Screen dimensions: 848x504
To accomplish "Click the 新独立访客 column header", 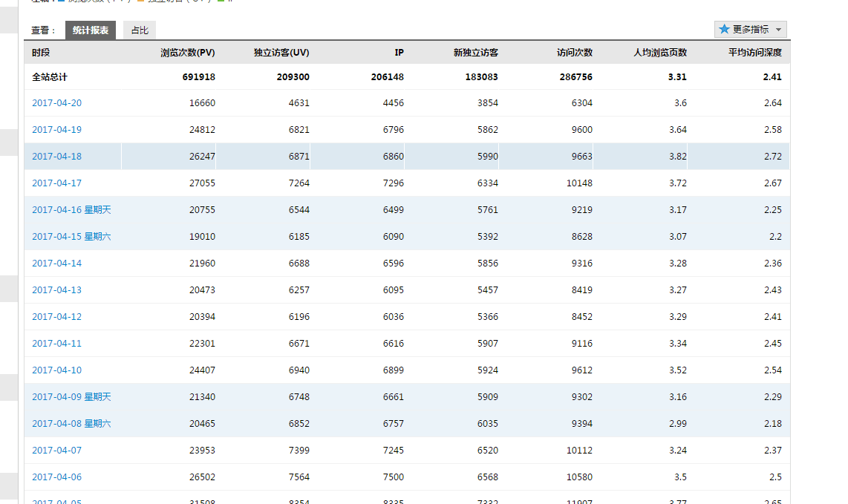I will pyautogui.click(x=475, y=53).
